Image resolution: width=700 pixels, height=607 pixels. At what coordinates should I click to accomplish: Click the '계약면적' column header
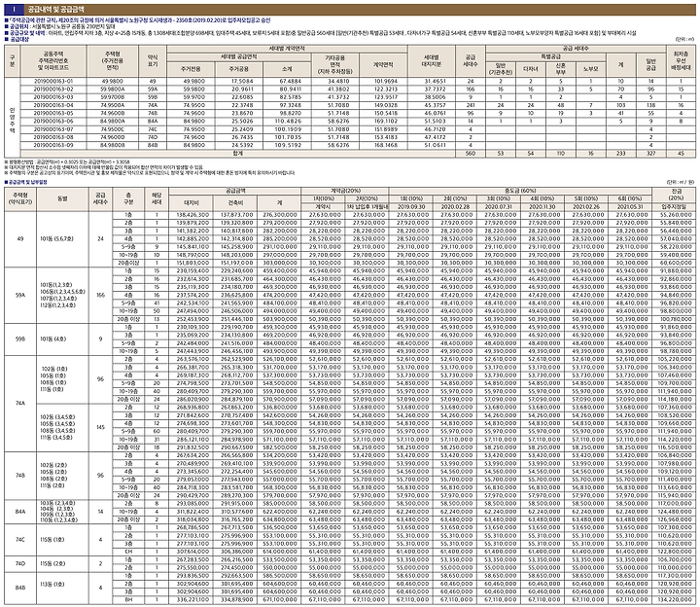coord(383,65)
